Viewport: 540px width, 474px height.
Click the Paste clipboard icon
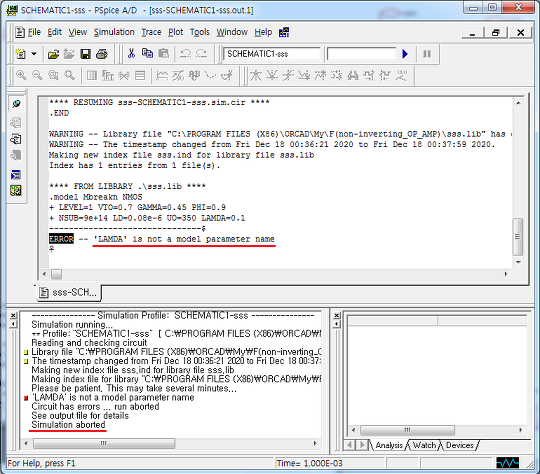point(164,53)
